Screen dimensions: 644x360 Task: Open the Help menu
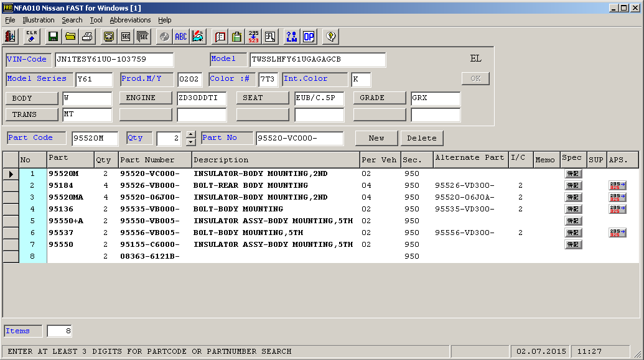tap(165, 20)
